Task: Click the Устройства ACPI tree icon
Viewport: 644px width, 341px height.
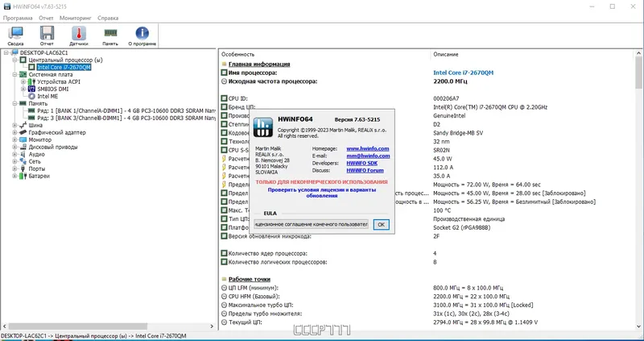Action: 31,82
